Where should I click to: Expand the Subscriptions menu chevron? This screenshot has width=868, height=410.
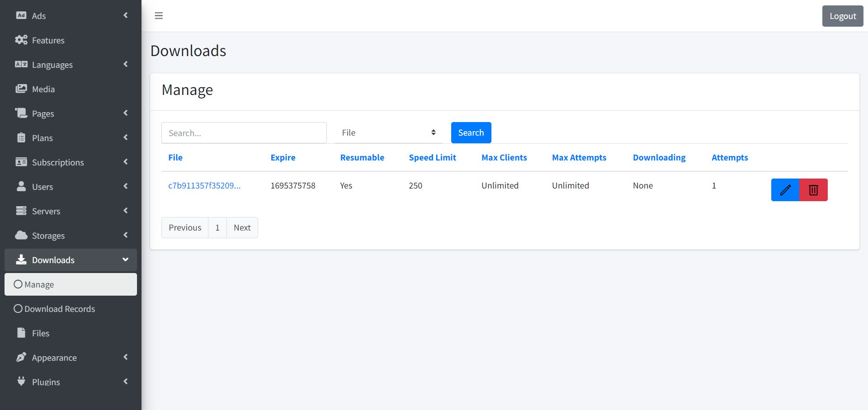pos(125,162)
